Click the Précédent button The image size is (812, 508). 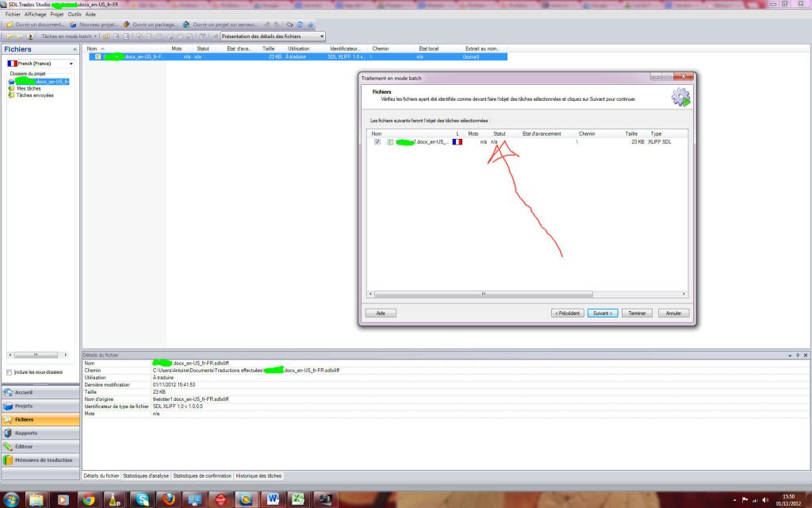tap(568, 313)
